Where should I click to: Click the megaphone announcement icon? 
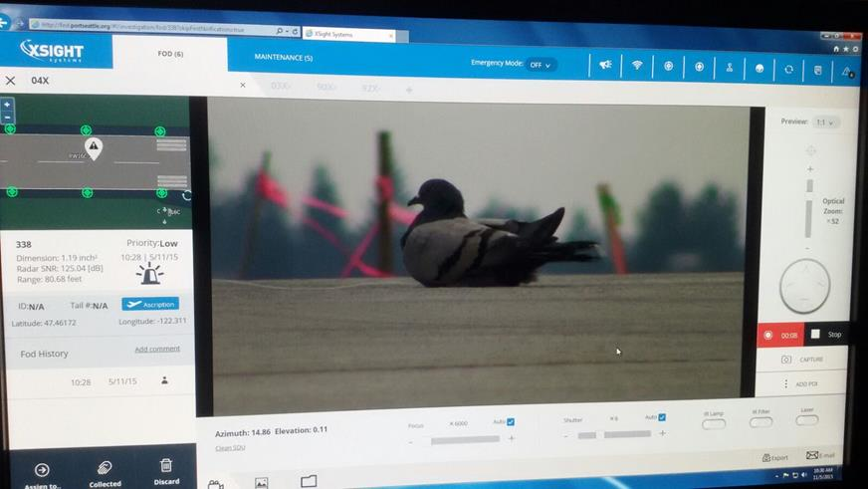[x=605, y=66]
